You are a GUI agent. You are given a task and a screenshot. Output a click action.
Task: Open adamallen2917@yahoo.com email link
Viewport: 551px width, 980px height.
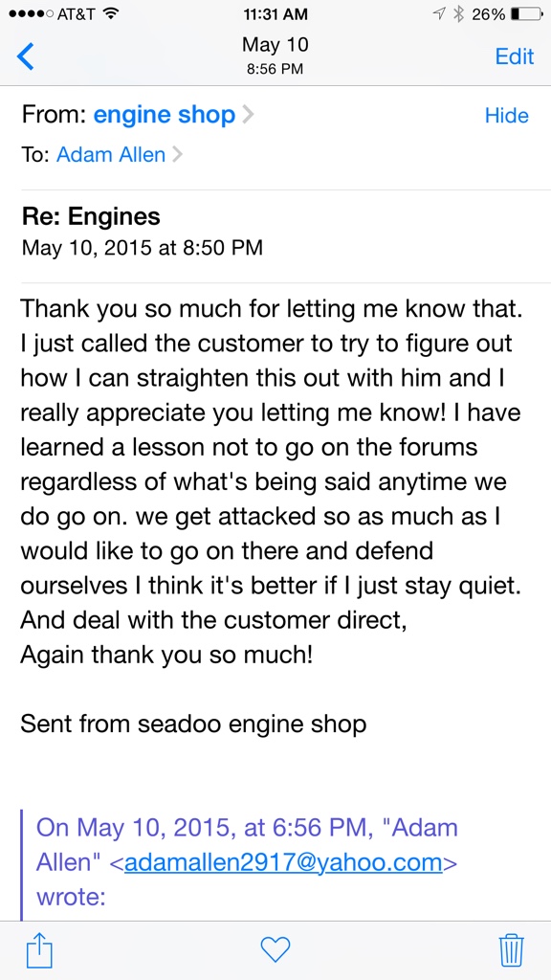[283, 862]
